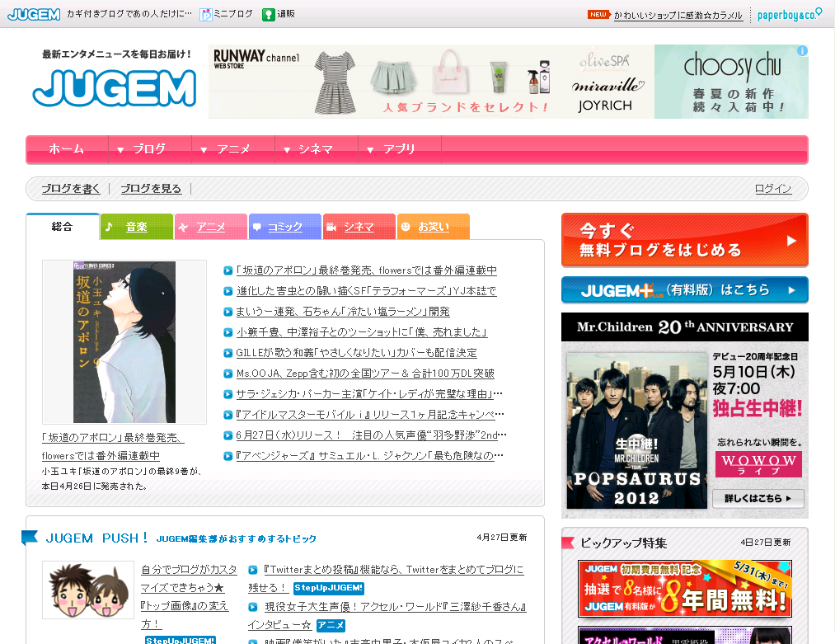This screenshot has width=835, height=644.
Task: Click the blue アニメ tag after インタビュー☆
Action: (x=331, y=625)
